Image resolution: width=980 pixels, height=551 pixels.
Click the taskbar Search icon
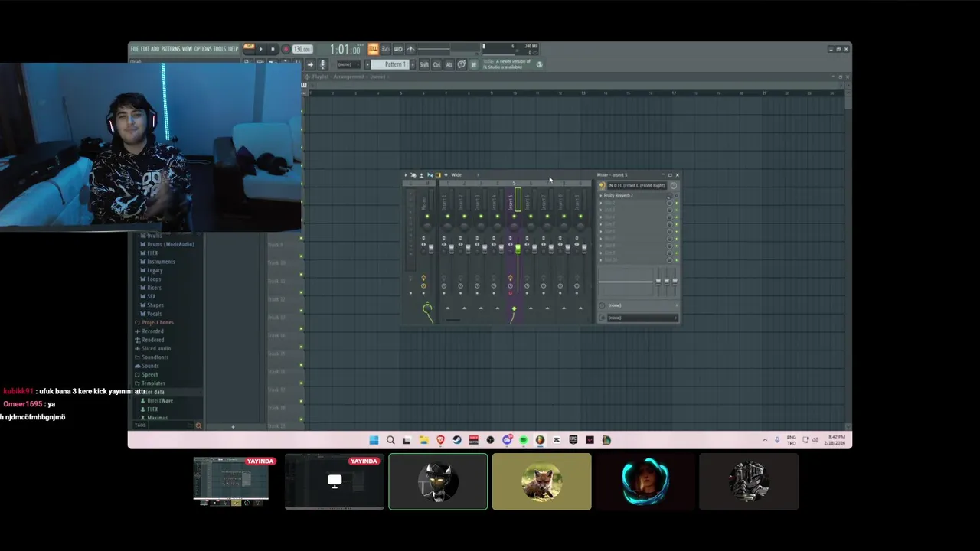click(390, 440)
